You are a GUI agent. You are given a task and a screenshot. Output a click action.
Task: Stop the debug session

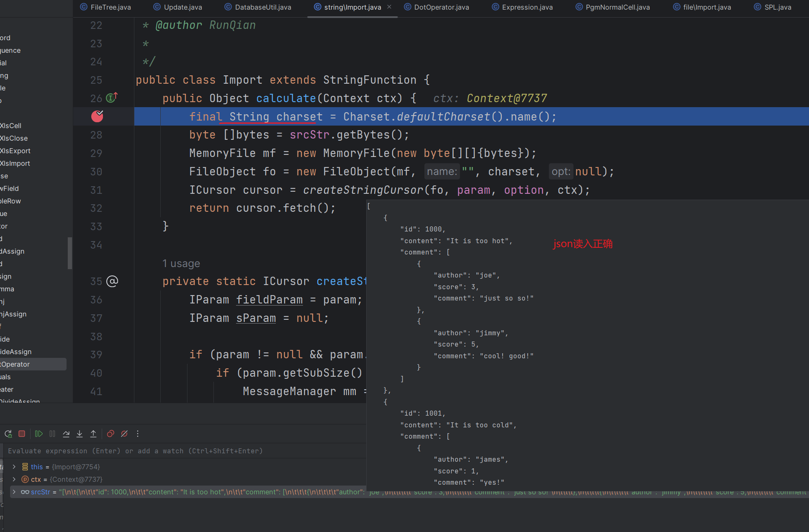22,434
